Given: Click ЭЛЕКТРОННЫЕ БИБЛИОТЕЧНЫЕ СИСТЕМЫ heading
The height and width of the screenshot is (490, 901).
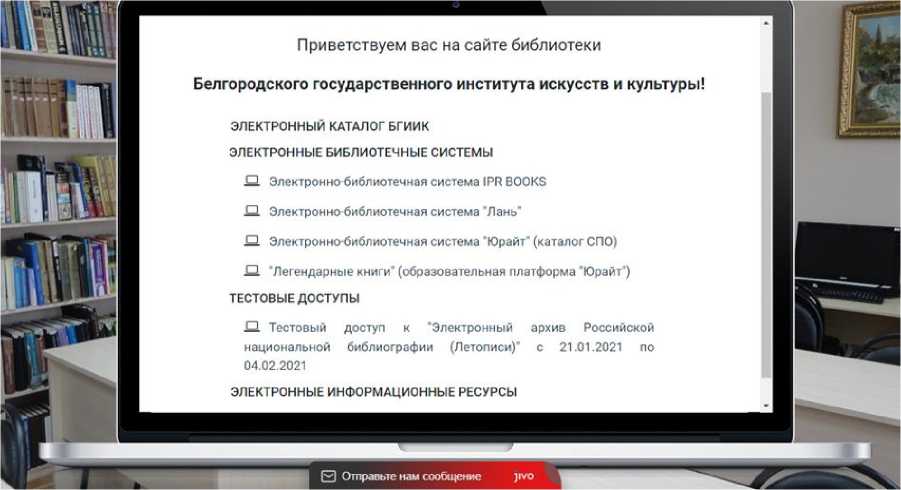Looking at the screenshot, I should point(361,153).
